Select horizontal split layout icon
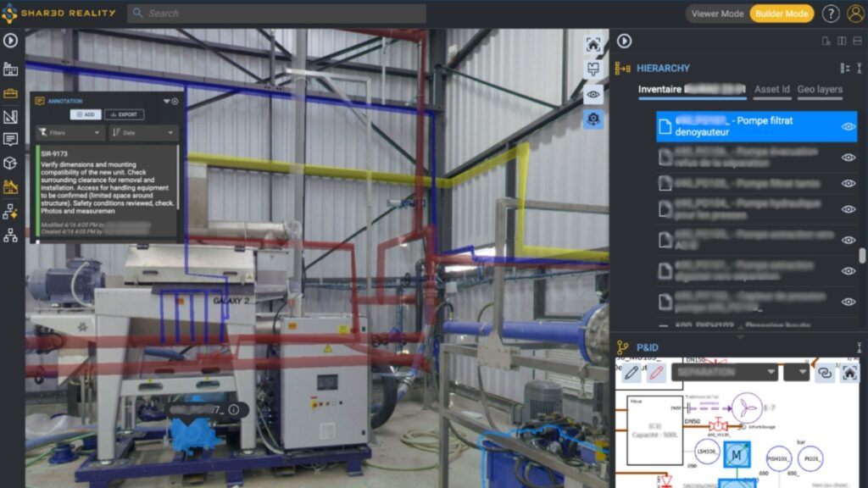The height and width of the screenshot is (488, 868). point(857,41)
